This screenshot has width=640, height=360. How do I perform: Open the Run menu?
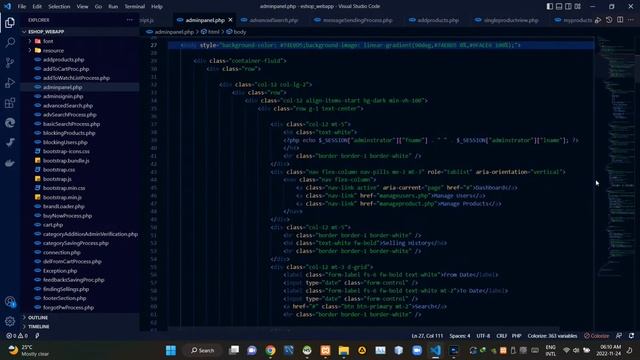tap(113, 7)
